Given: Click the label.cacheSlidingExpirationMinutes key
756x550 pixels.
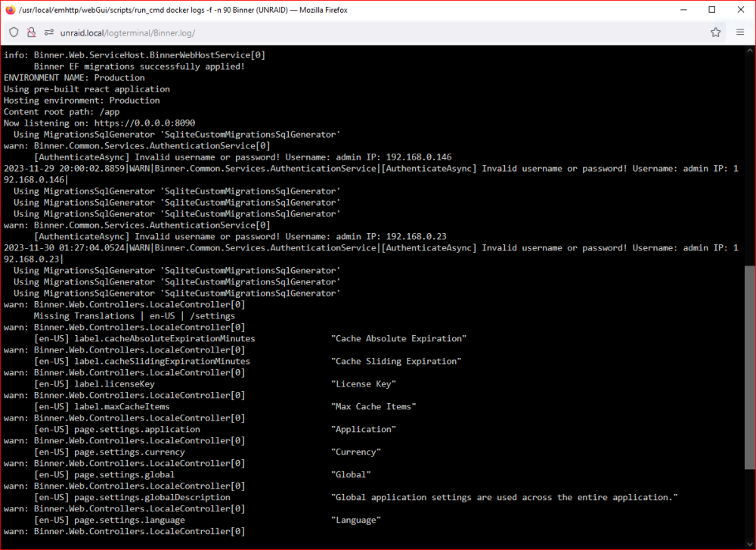Looking at the screenshot, I should click(162, 362).
